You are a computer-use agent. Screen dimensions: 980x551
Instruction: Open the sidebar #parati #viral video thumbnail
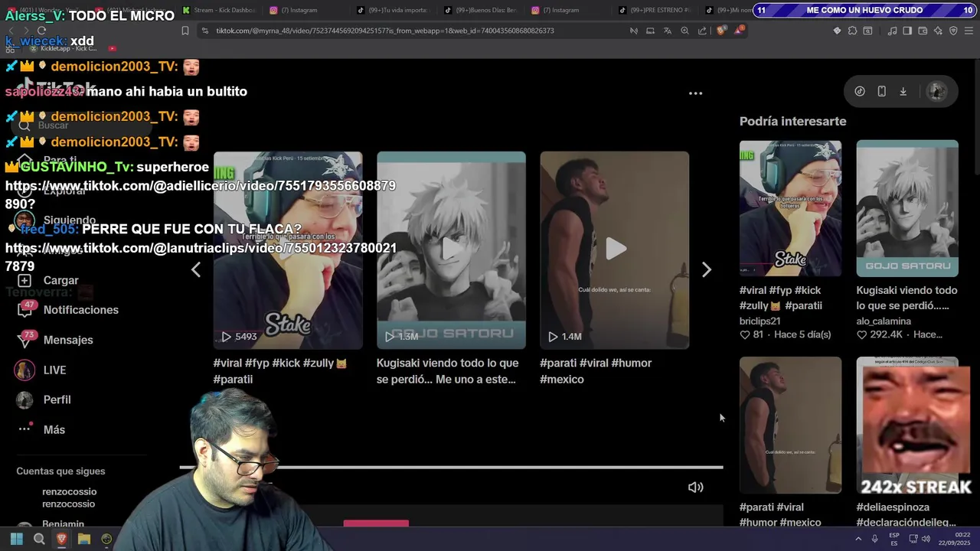[790, 425]
